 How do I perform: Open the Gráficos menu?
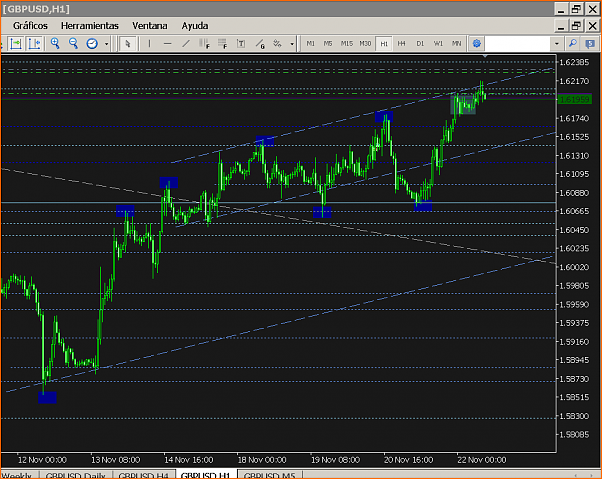point(30,26)
